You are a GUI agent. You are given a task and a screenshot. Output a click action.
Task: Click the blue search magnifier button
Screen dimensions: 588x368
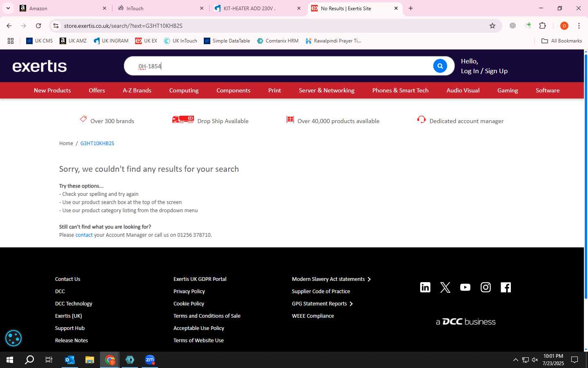pos(440,66)
